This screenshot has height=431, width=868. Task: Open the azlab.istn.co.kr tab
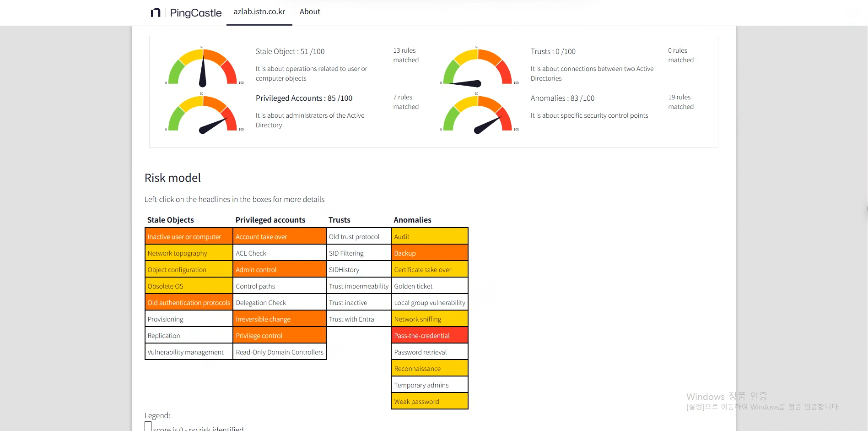(x=259, y=12)
